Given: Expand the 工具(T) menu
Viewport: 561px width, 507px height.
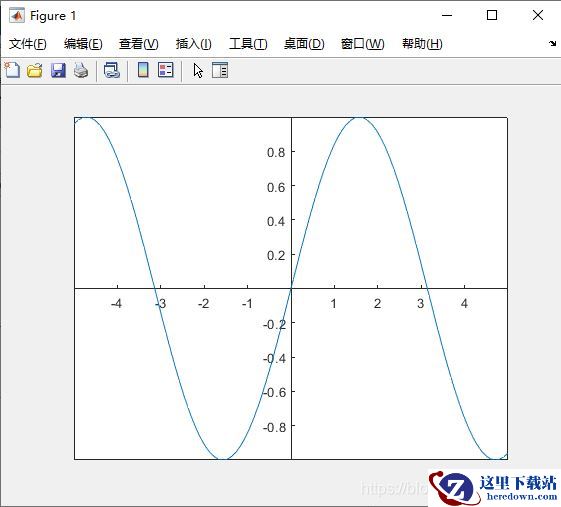Looking at the screenshot, I should [x=248, y=44].
